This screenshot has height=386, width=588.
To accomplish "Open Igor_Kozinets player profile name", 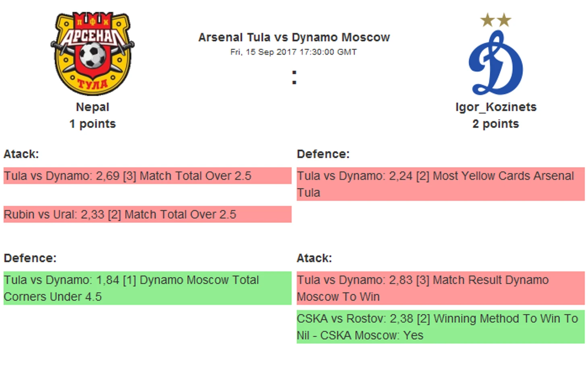I will [x=496, y=107].
